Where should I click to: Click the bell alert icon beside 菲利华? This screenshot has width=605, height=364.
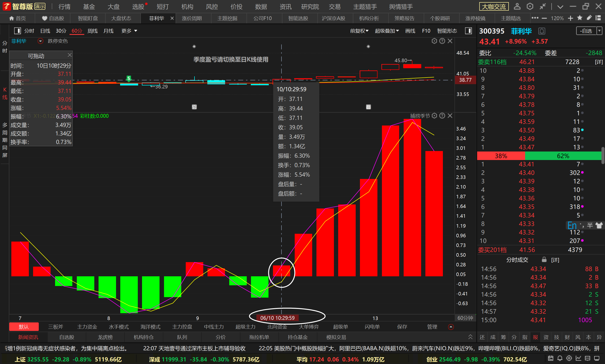(x=542, y=31)
